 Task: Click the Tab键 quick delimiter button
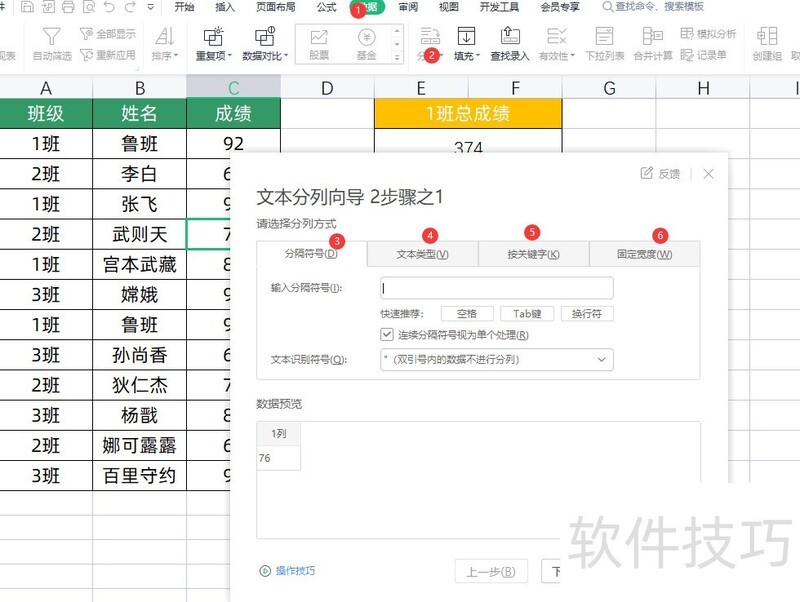(527, 313)
